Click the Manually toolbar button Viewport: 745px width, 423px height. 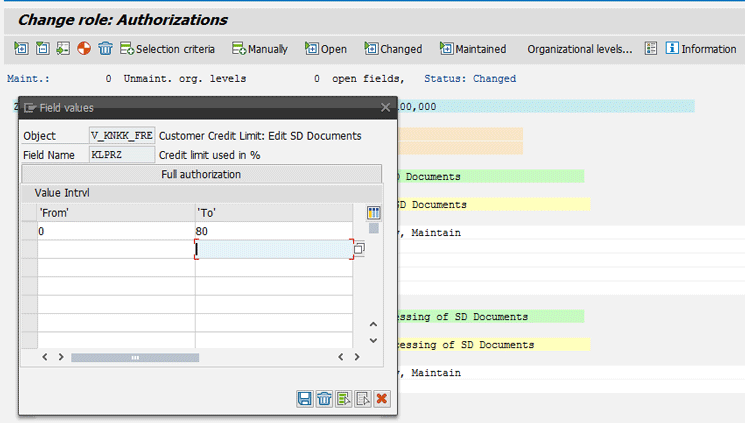(x=259, y=49)
